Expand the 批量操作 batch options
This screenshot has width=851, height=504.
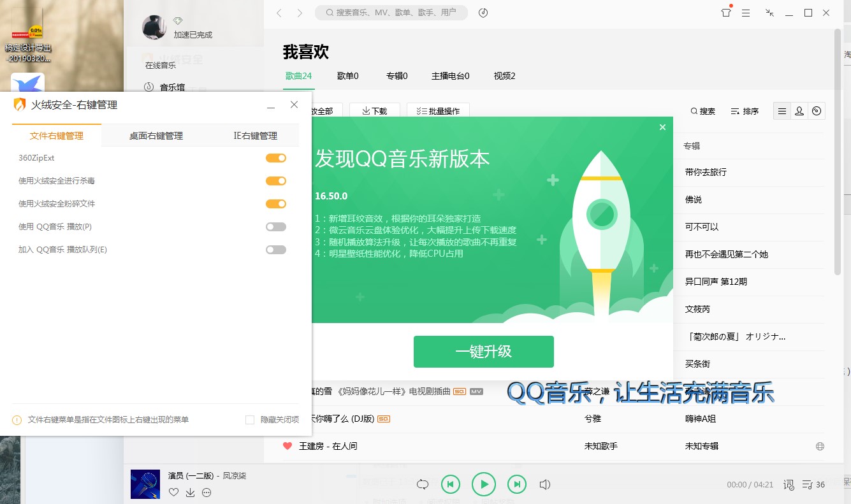tap(438, 112)
